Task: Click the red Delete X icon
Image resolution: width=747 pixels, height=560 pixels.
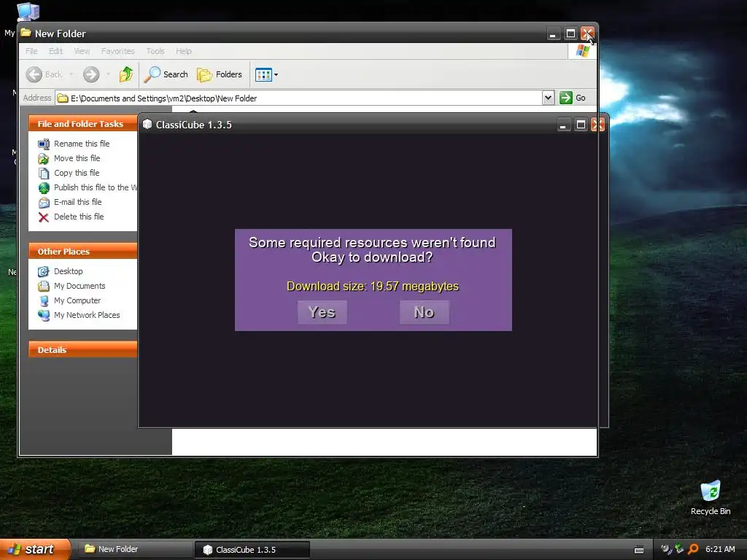Action: pos(43,217)
